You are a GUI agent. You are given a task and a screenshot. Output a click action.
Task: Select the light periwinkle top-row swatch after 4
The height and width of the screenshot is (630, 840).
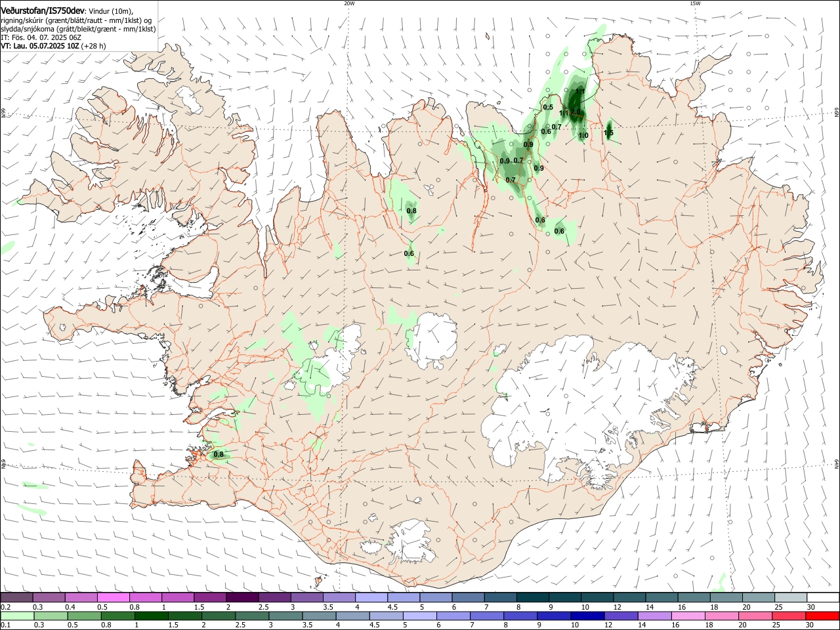[x=371, y=597]
